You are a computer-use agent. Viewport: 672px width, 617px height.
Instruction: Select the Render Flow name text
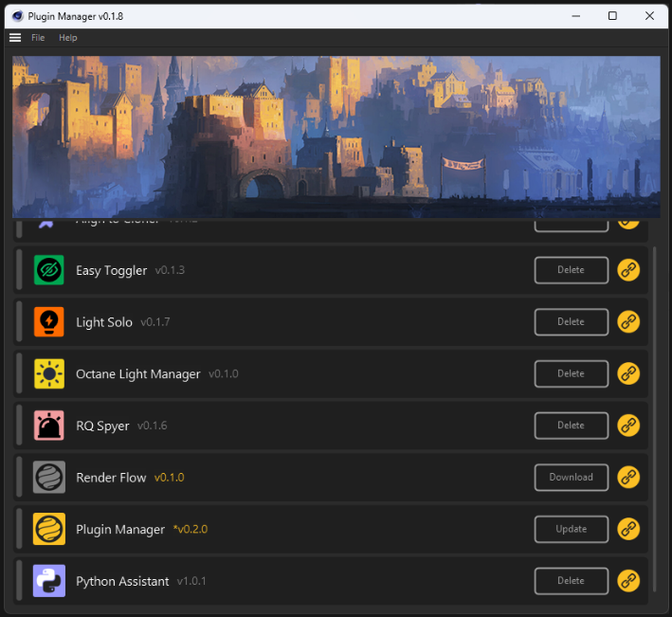pyautogui.click(x=111, y=478)
